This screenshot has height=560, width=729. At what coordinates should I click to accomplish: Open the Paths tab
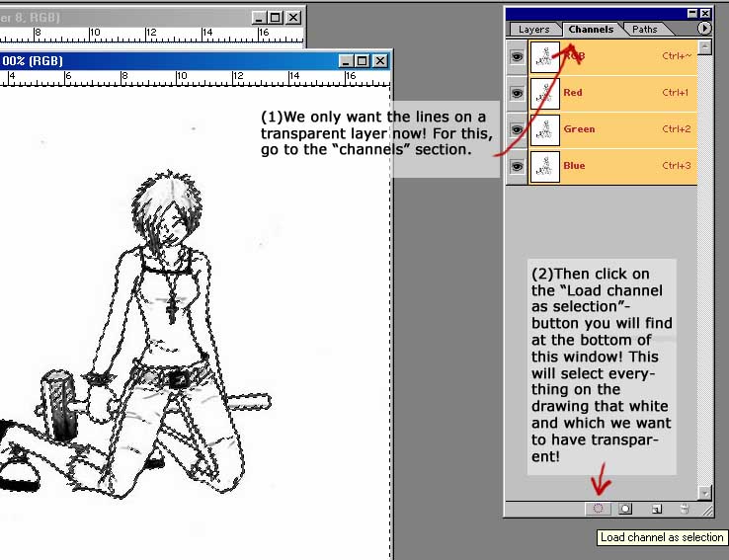[x=645, y=30]
